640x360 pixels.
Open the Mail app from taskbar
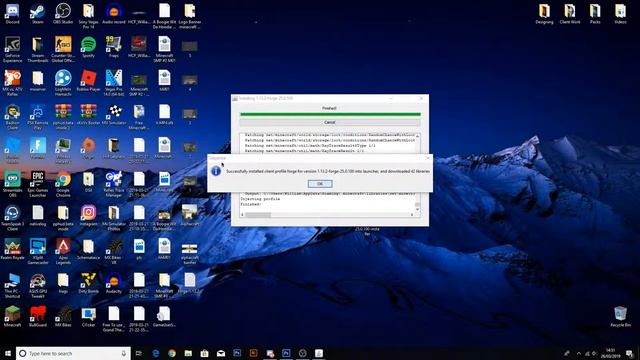point(221,353)
